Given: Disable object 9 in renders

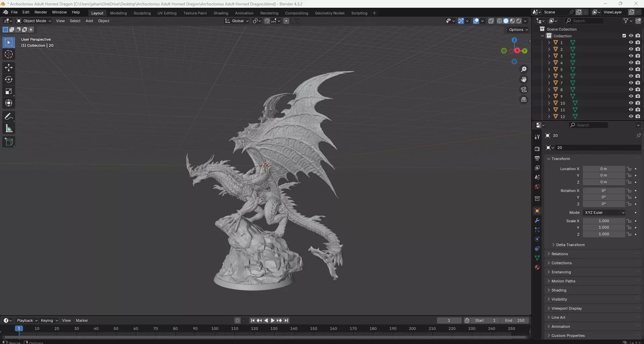Looking at the screenshot, I should (x=638, y=96).
